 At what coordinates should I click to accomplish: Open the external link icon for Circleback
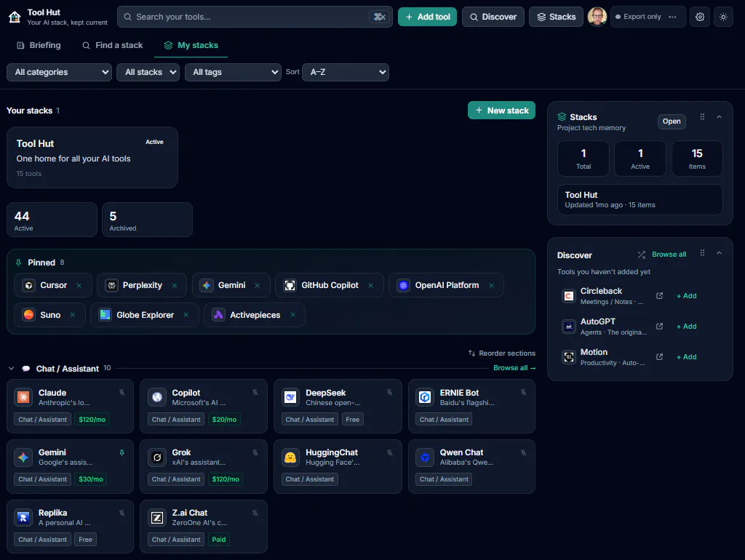tap(659, 296)
